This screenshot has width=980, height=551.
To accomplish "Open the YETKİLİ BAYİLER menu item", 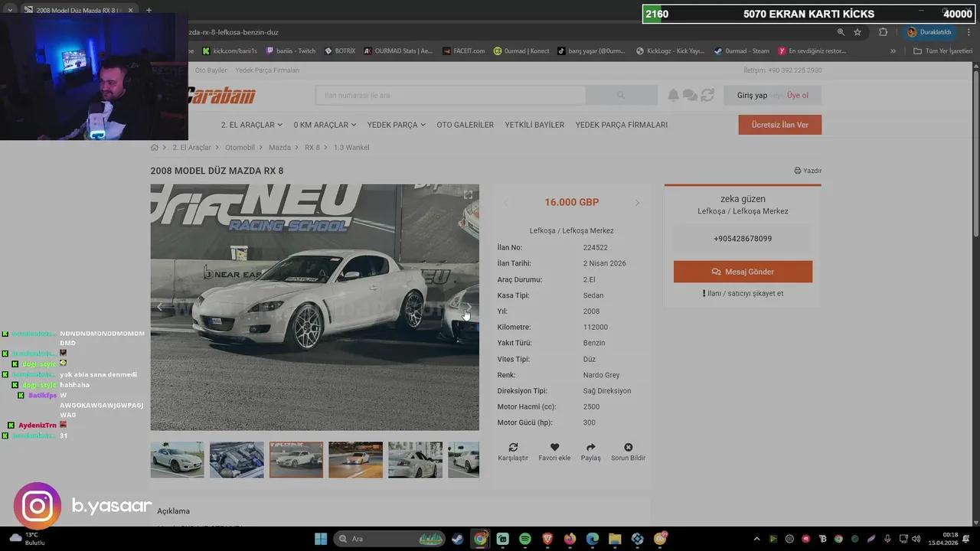I will point(534,125).
